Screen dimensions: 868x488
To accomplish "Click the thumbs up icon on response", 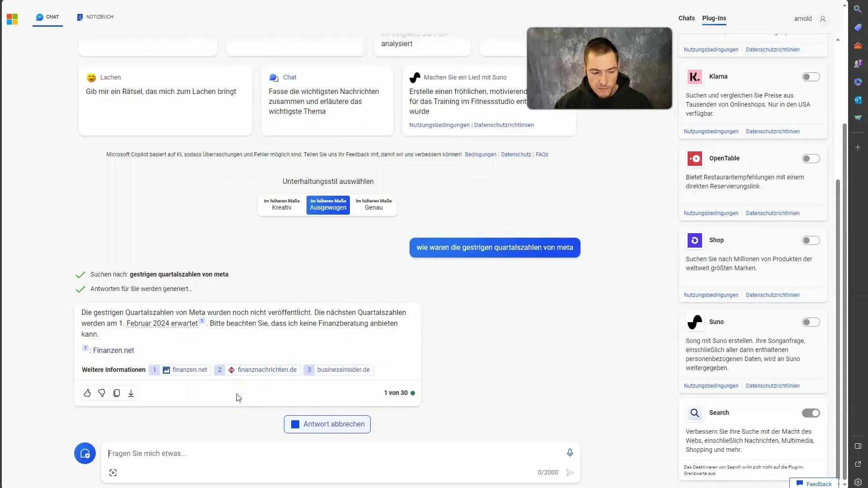I will click(x=87, y=393).
